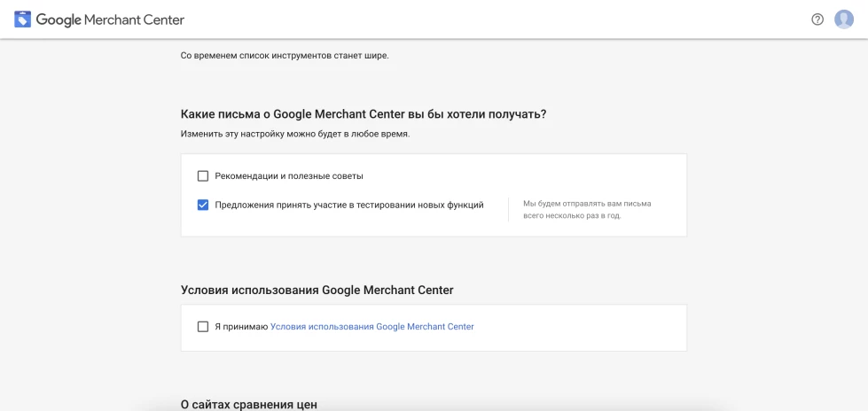Click the "Я принимаю" label text
Screen dimensions: 868x411
click(x=241, y=327)
